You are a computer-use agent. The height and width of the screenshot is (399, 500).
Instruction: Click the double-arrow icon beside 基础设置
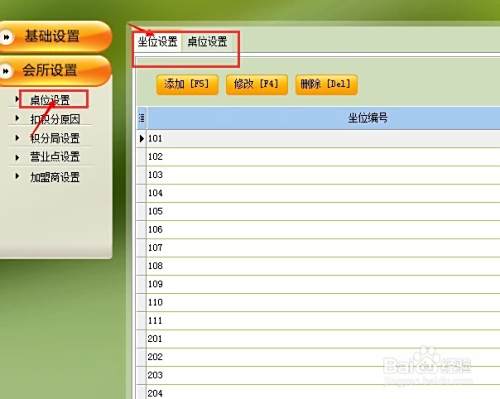coord(7,37)
